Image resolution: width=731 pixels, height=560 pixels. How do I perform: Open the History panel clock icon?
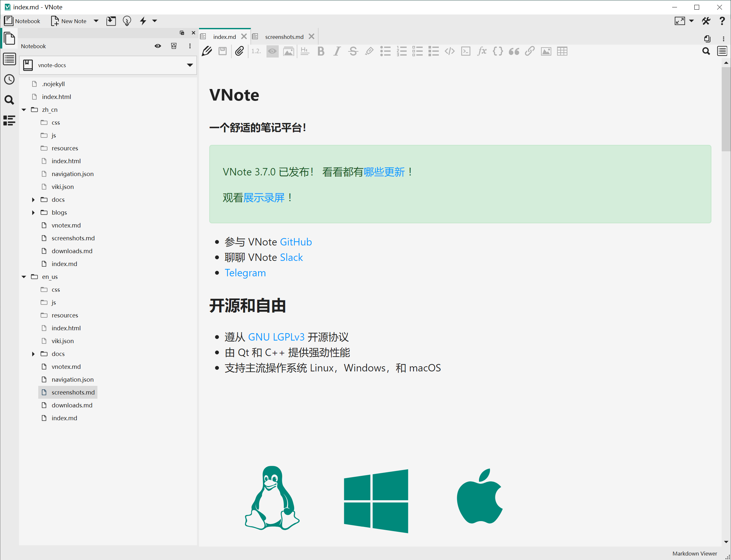[x=9, y=80]
